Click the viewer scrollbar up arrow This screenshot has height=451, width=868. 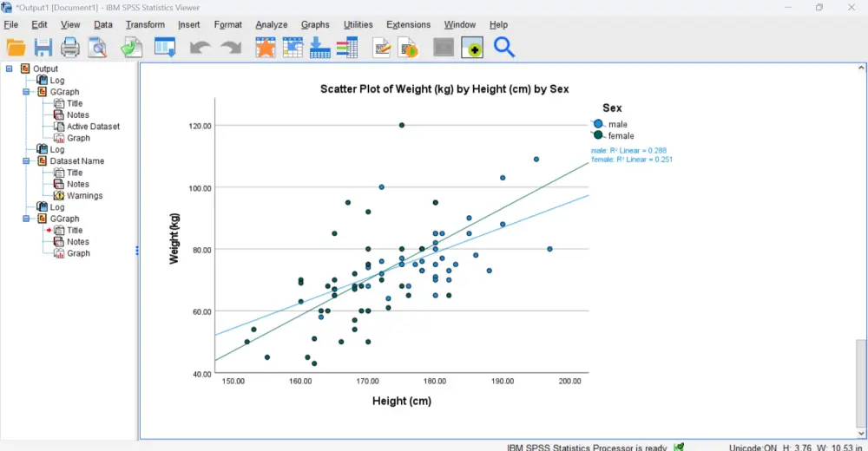pos(861,68)
